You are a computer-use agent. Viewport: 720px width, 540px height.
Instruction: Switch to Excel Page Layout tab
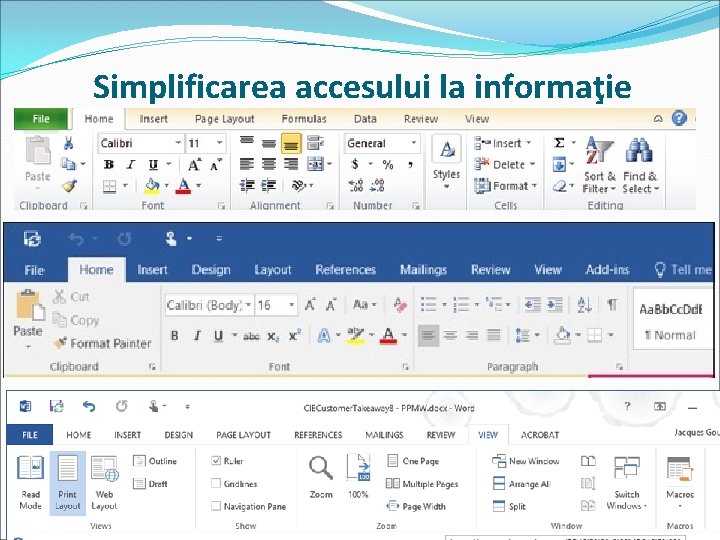pos(225,119)
